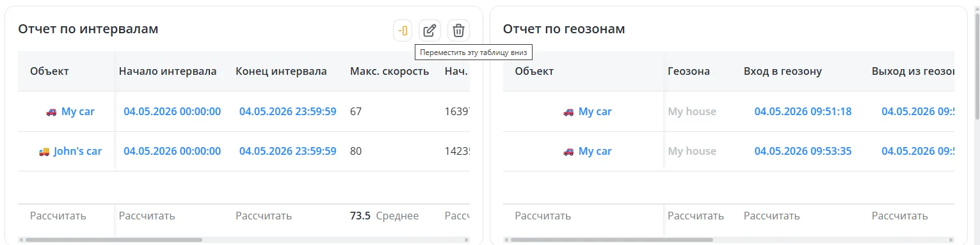Open Рассчитать under Геозона column
980x245 pixels.
[x=696, y=216]
